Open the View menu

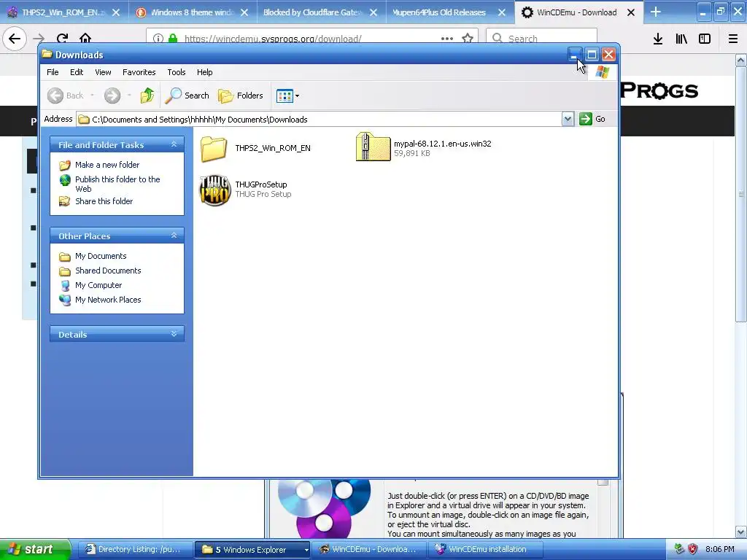tap(103, 72)
